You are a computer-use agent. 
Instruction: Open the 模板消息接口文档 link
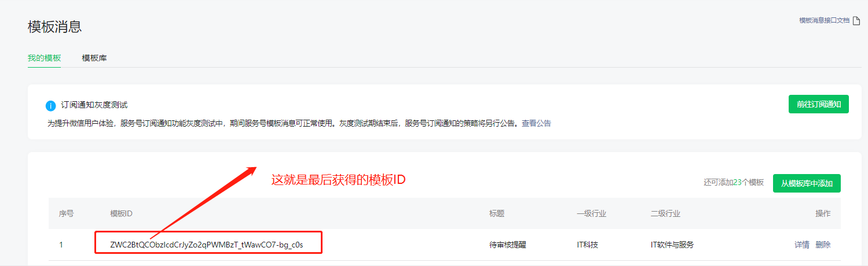(x=824, y=20)
